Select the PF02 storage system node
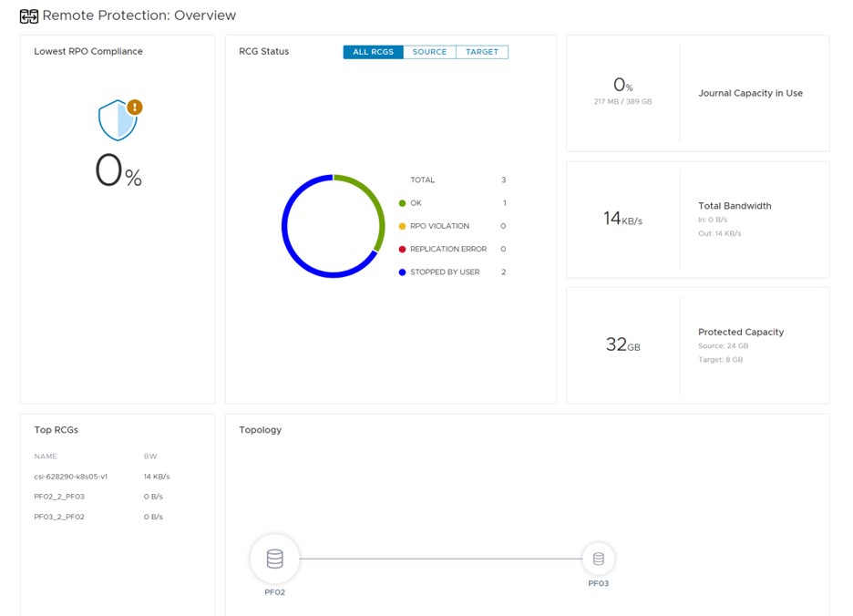The width and height of the screenshot is (853, 616). [x=274, y=559]
